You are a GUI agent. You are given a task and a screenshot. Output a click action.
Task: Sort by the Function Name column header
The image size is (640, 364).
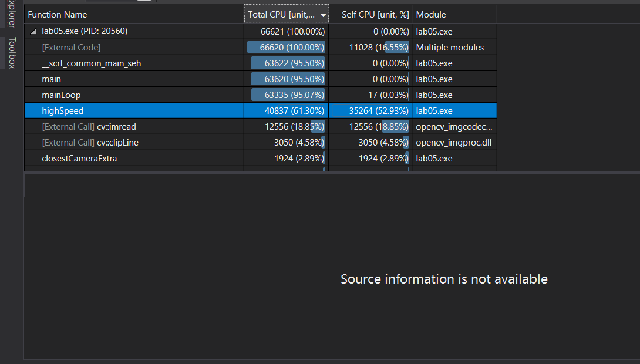click(57, 14)
